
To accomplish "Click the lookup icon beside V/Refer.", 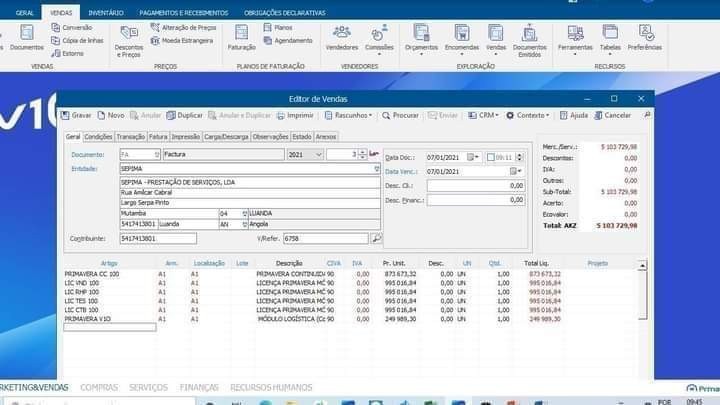I will (376, 238).
